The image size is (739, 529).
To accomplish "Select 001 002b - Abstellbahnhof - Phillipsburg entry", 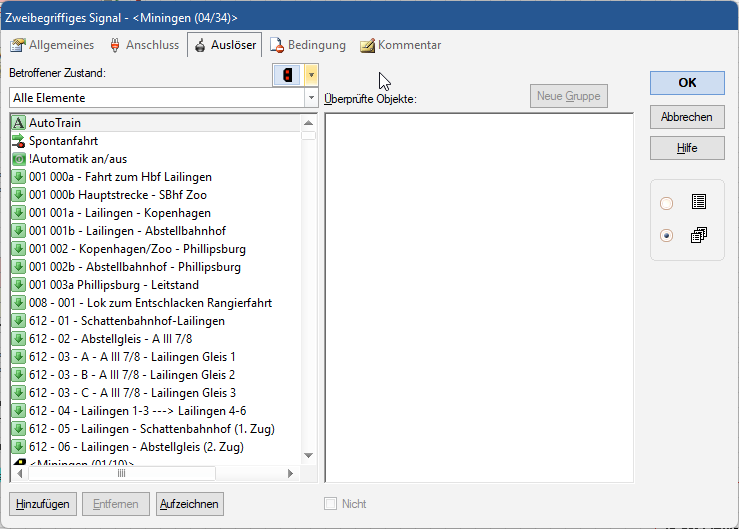I will (x=133, y=267).
